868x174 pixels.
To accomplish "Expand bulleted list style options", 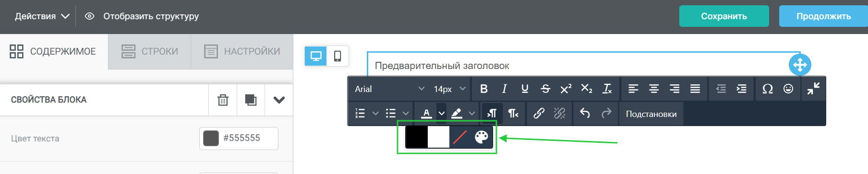I will point(406,114).
